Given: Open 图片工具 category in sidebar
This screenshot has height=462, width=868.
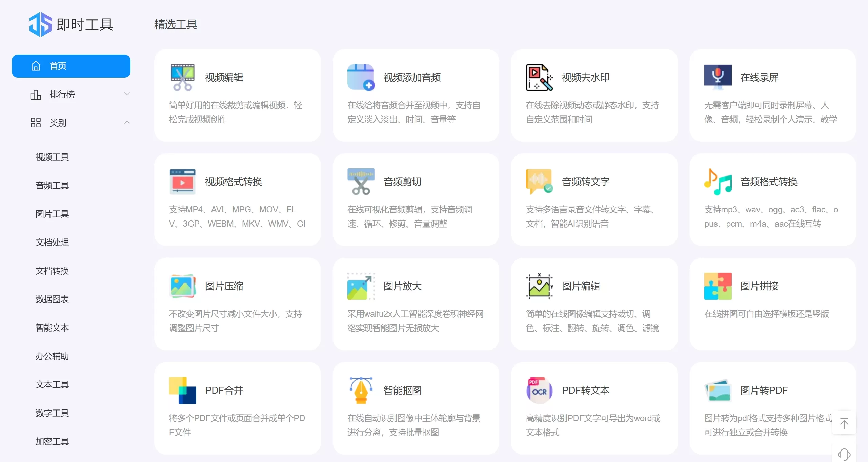Looking at the screenshot, I should coord(52,214).
